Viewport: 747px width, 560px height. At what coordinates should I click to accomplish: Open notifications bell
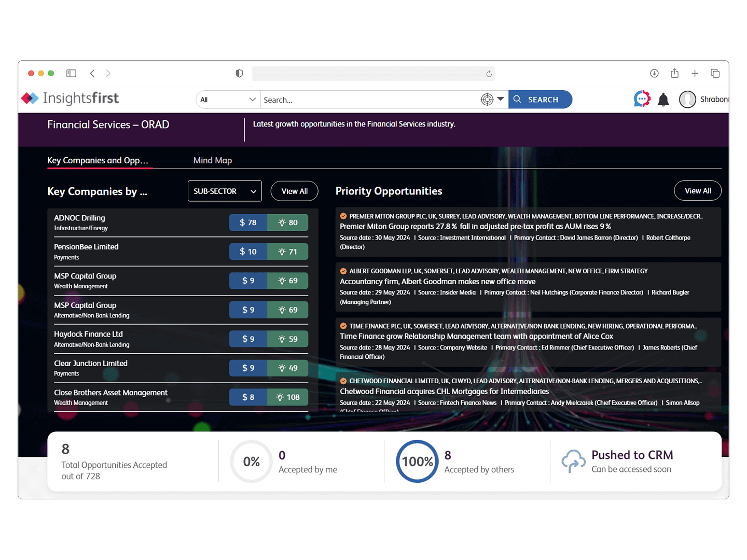point(663,100)
